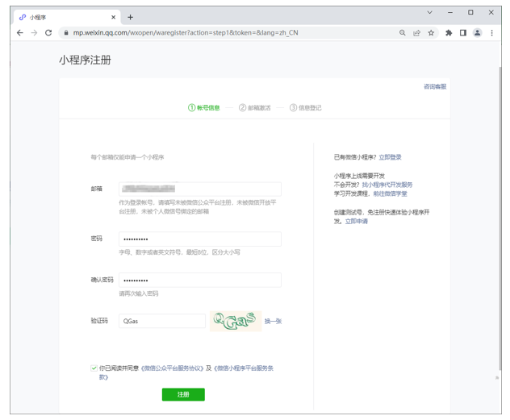Focus the 验证码 captcha input
The height and width of the screenshot is (420, 510).
coord(162,321)
